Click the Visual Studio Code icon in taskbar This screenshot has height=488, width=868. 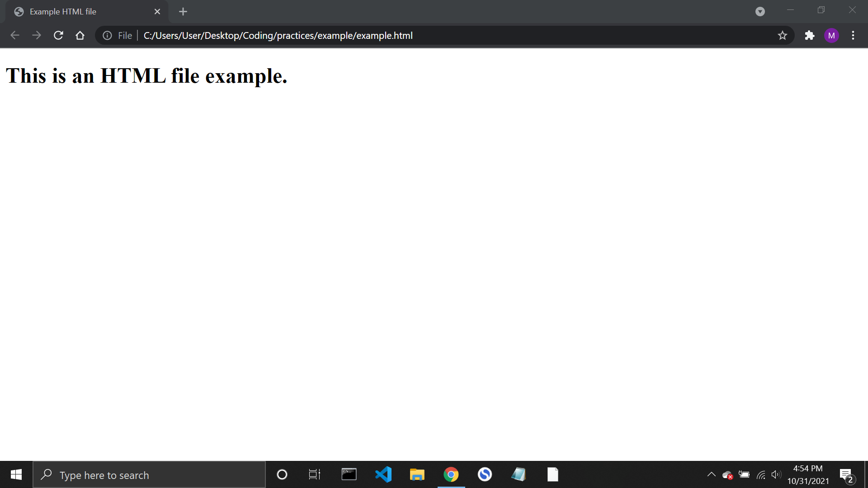382,475
